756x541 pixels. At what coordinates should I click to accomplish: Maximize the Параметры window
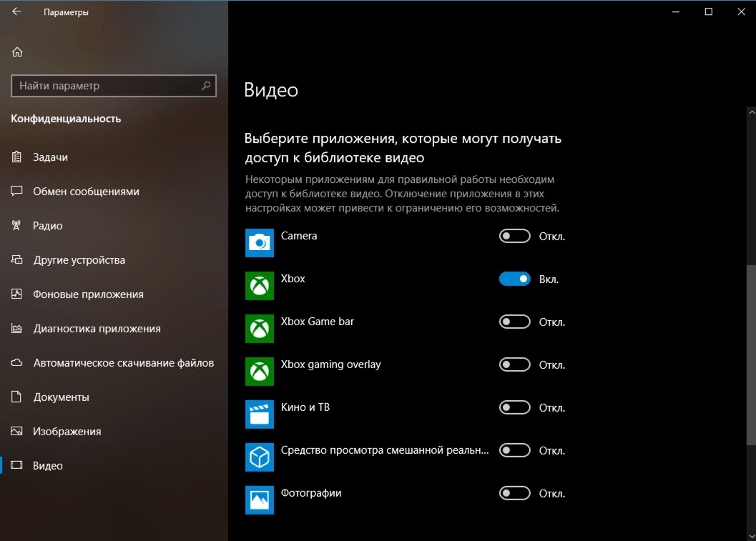click(x=708, y=11)
